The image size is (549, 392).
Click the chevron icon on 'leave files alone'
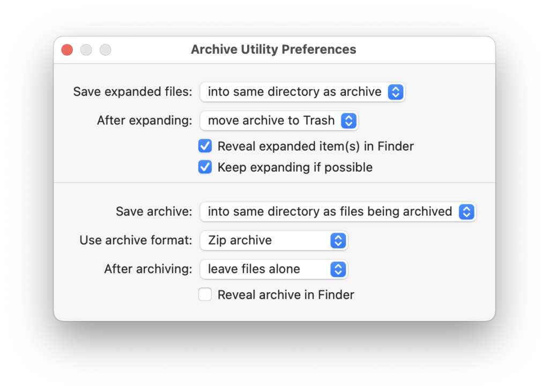[x=338, y=269]
